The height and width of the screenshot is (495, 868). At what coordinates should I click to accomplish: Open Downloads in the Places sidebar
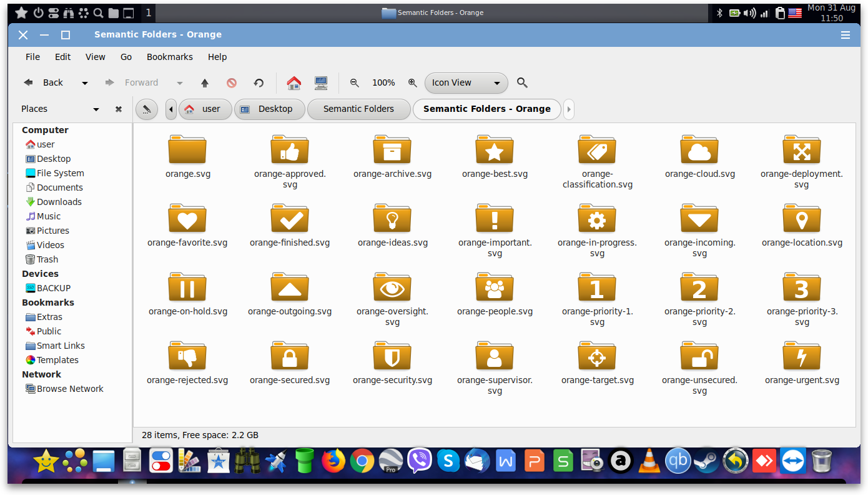pyautogui.click(x=59, y=202)
